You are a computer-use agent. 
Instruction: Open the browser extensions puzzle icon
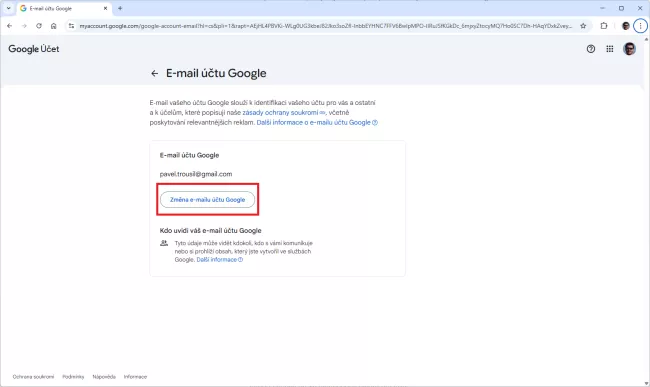click(x=604, y=26)
